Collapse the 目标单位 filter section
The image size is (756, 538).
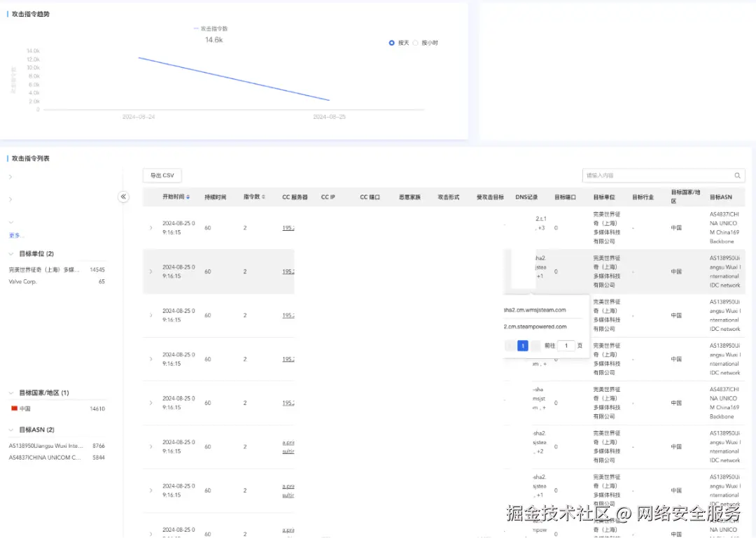point(10,253)
